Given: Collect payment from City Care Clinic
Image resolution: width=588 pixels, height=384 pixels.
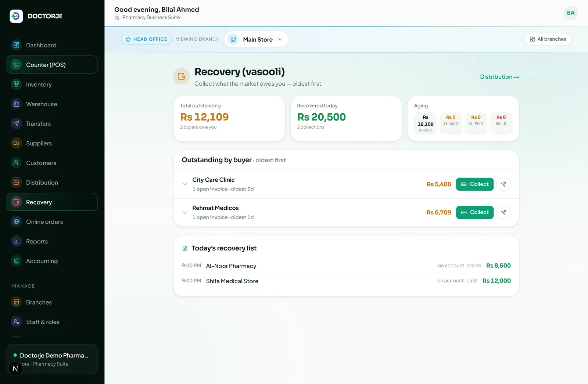Looking at the screenshot, I should pos(475,184).
